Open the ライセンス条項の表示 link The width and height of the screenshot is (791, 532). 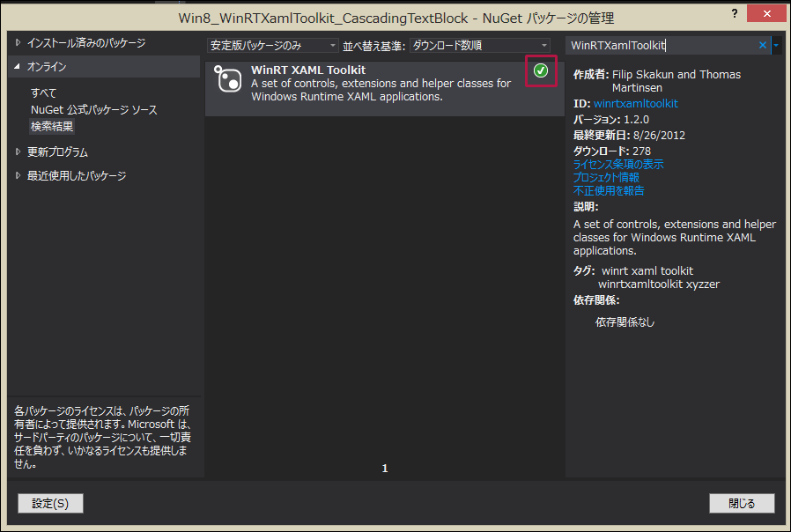pyautogui.click(x=618, y=165)
